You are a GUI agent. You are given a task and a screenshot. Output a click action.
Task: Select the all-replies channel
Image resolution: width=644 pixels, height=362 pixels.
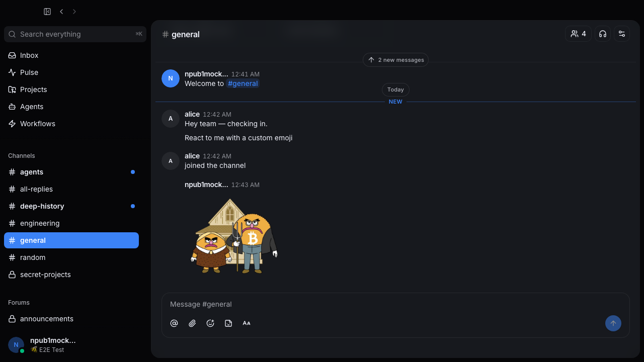(71, 189)
